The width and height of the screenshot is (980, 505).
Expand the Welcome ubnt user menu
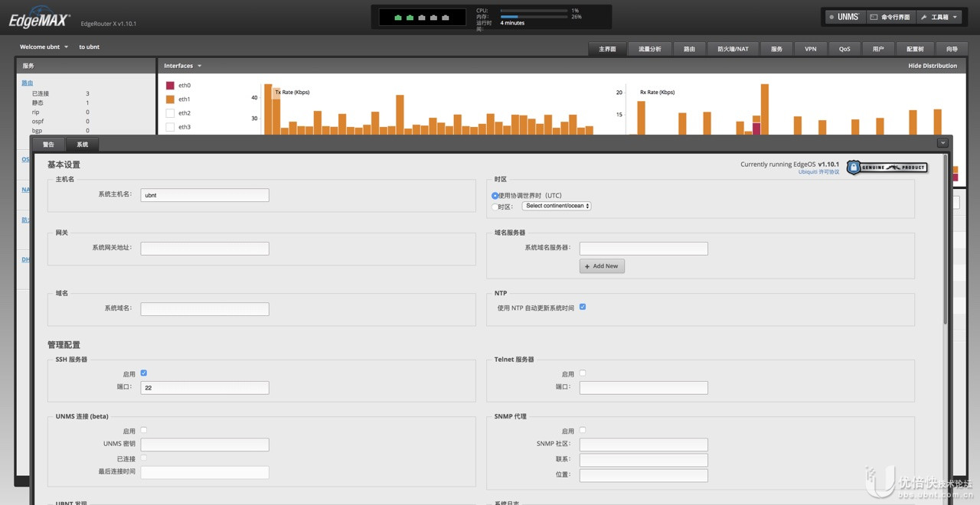(44, 47)
